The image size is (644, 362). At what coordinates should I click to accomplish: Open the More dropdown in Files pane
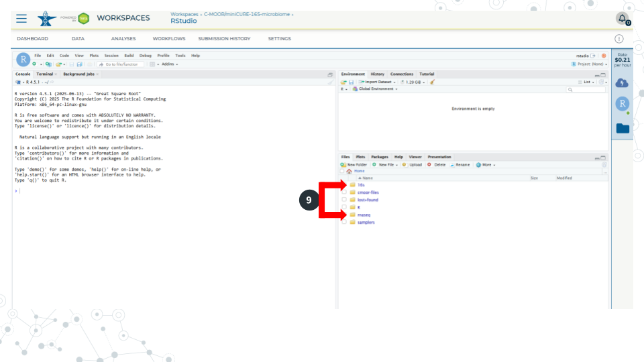486,165
